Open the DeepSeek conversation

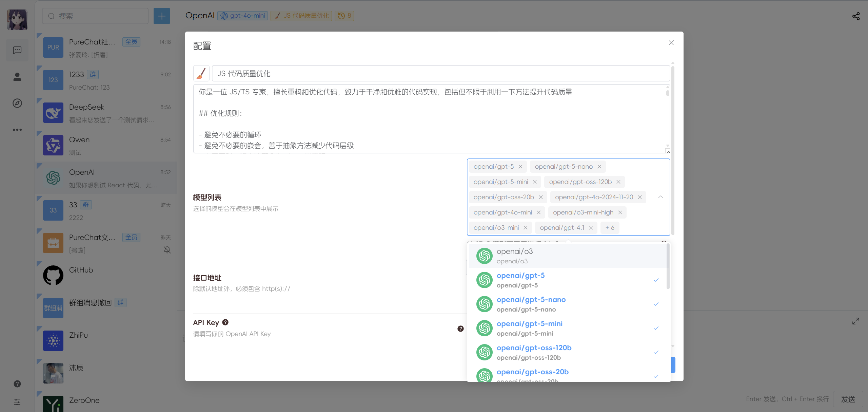[106, 113]
